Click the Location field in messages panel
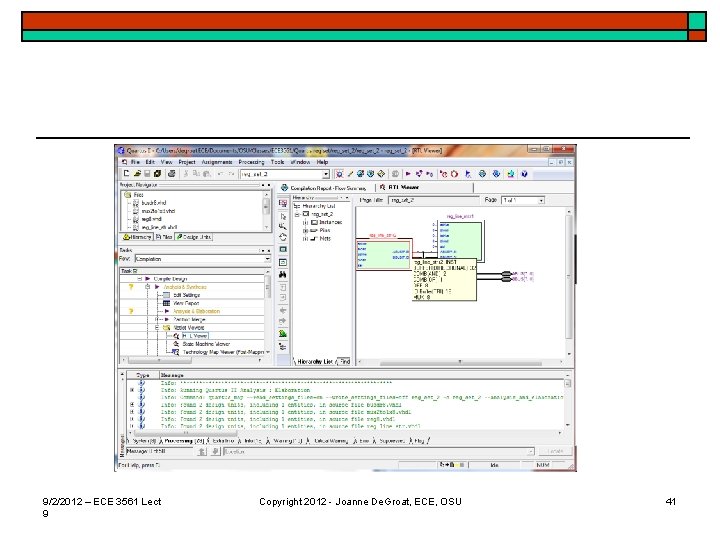The height and width of the screenshot is (540, 720). (379, 452)
